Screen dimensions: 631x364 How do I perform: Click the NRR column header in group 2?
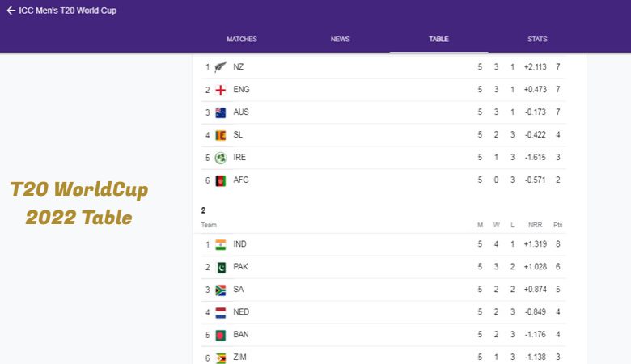pyautogui.click(x=535, y=225)
